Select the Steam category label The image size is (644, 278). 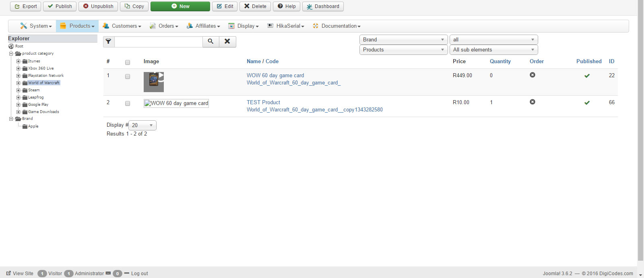click(x=34, y=90)
